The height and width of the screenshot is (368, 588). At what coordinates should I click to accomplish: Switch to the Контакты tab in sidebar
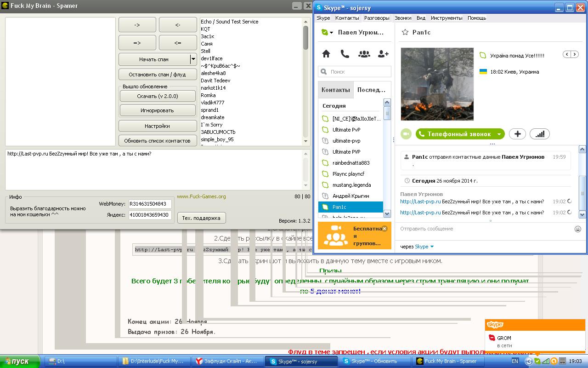pos(336,90)
